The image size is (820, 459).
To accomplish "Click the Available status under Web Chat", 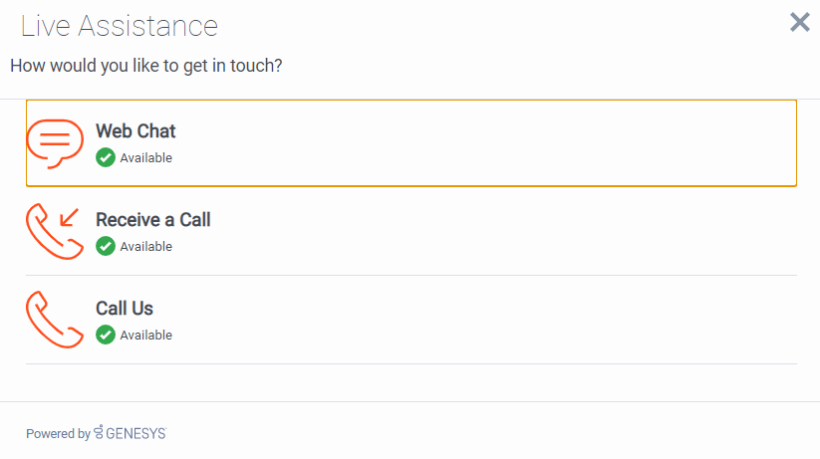I will pyautogui.click(x=146, y=158).
